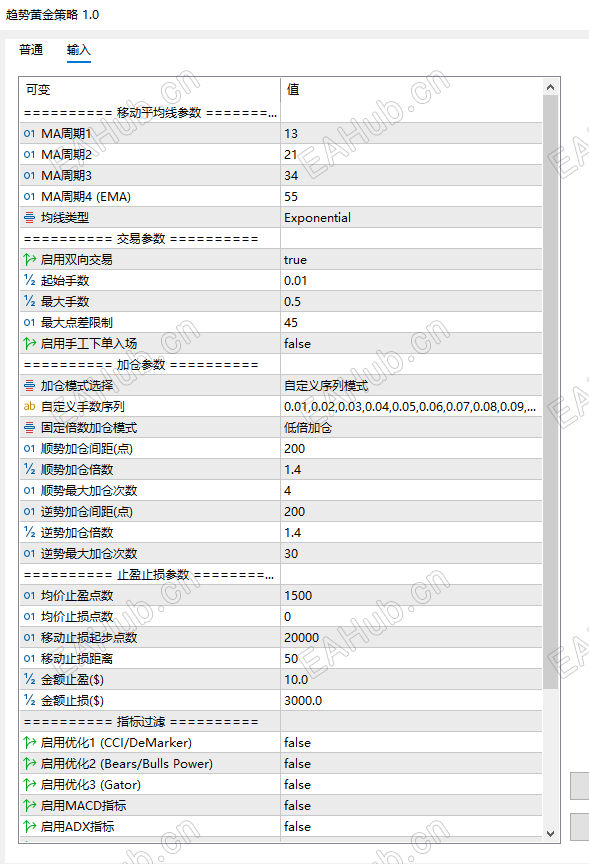The image size is (589, 864).
Task: Toggle 启用ADX指标 value false
Action: 411,827
